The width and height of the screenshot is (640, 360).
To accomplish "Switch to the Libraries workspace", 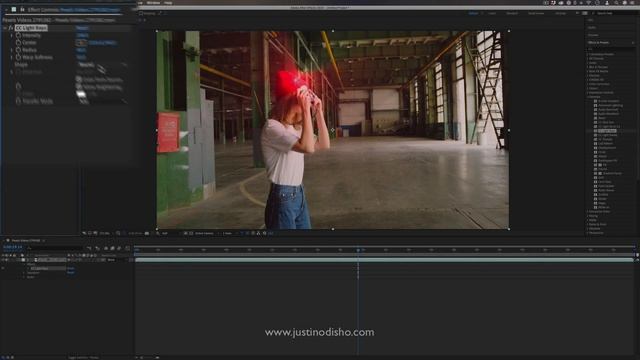I will (560, 13).
